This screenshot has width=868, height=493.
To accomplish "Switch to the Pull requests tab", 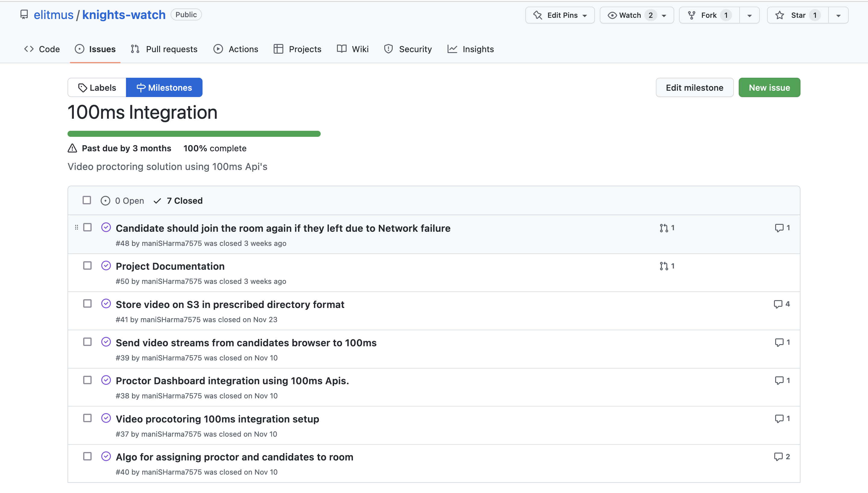I will point(164,49).
